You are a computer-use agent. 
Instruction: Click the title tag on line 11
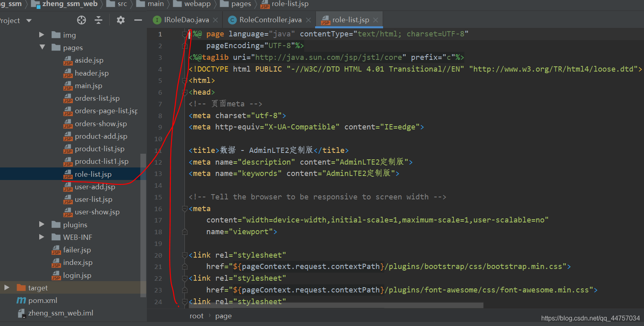269,150
